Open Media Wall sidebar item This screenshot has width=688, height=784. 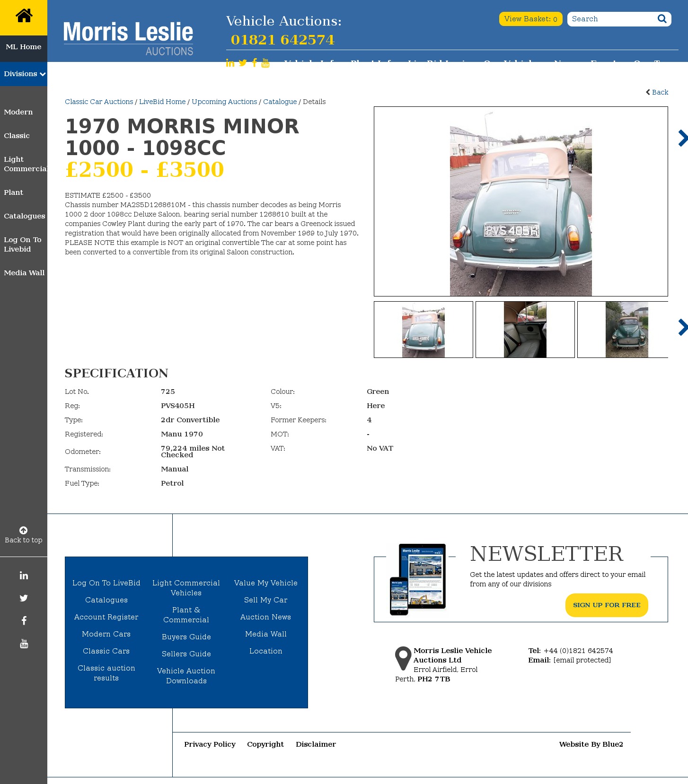tap(24, 273)
